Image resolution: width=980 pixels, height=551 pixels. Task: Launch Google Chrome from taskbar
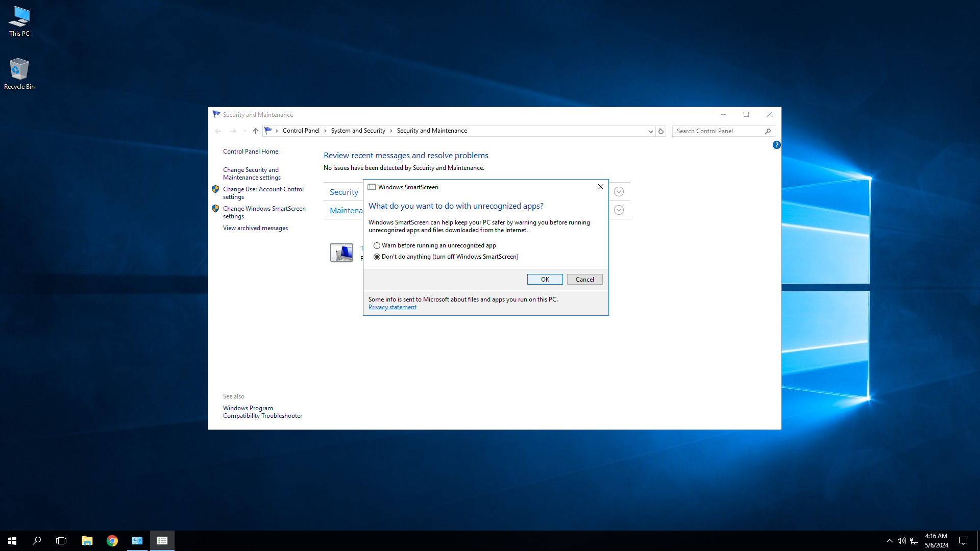pos(112,541)
